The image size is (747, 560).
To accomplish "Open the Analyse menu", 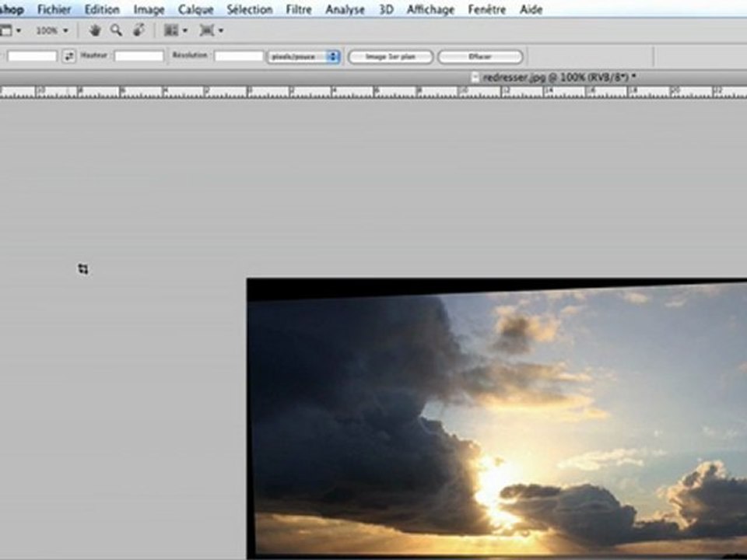I will click(x=345, y=9).
